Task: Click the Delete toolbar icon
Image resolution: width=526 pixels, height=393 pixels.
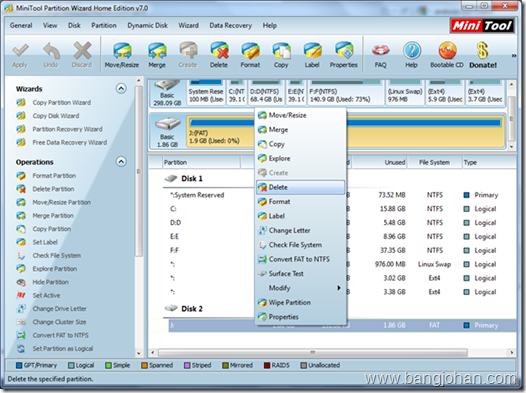Action: 219,55
